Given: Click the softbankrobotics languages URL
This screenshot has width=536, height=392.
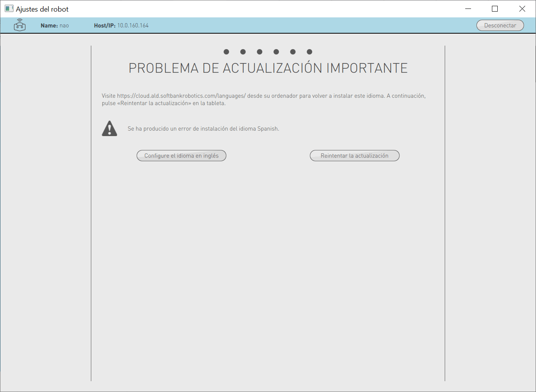Looking at the screenshot, I should point(181,96).
